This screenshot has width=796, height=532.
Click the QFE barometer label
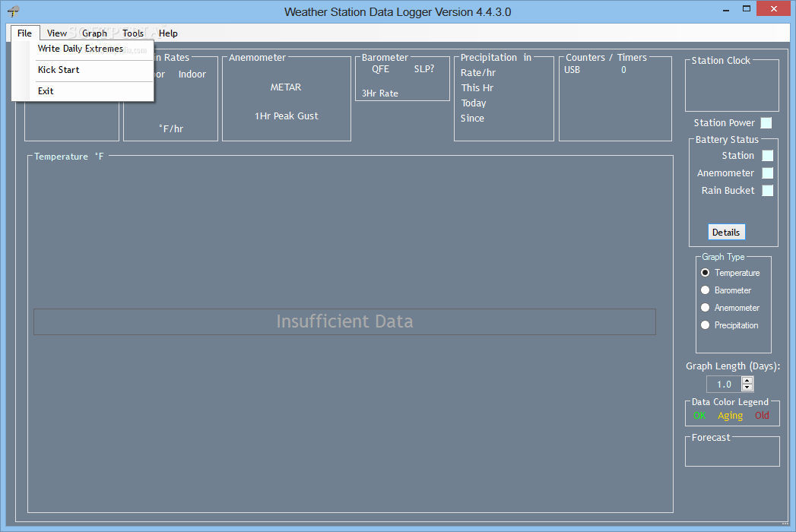click(x=380, y=69)
